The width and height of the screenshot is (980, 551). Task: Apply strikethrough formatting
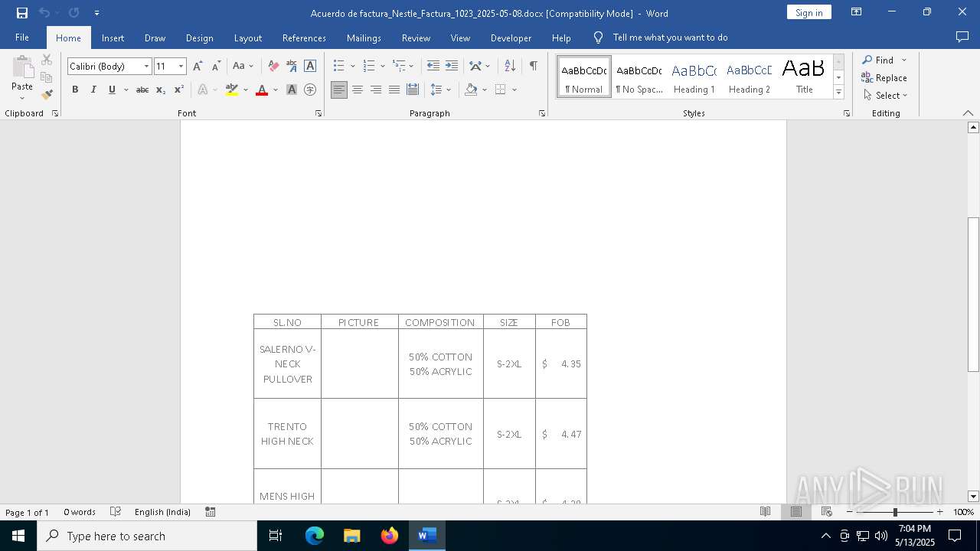(x=142, y=90)
